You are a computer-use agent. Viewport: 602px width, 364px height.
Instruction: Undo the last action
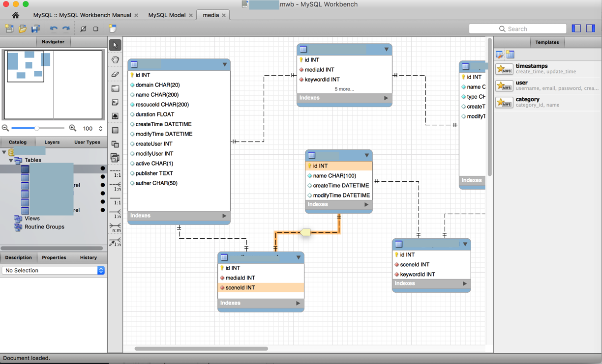tap(54, 28)
